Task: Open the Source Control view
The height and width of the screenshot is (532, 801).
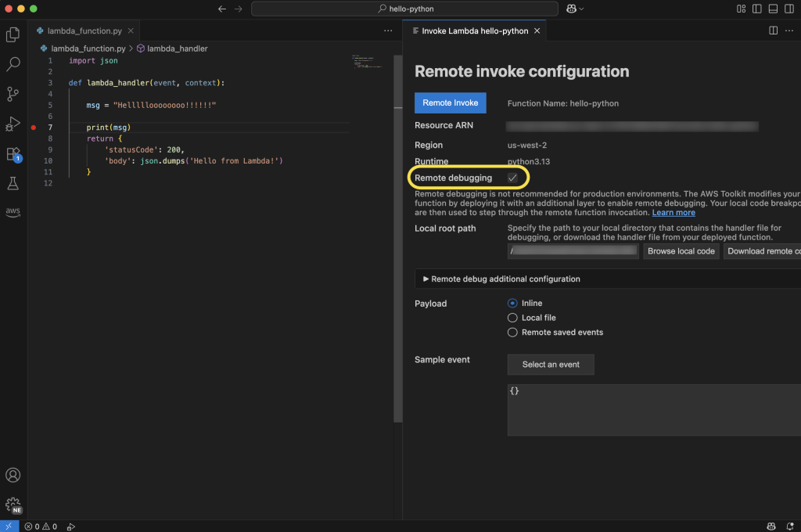Action: 13,94
